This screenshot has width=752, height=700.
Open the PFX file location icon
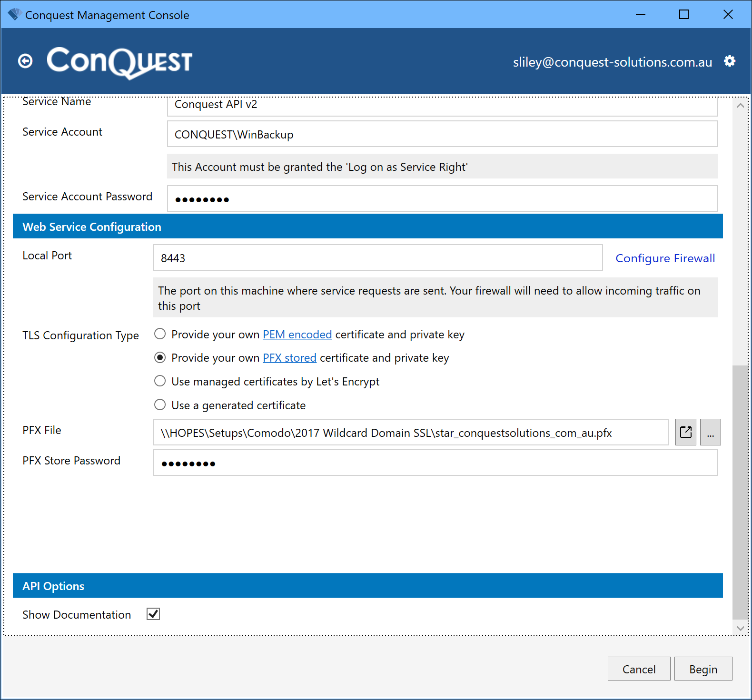pyautogui.click(x=686, y=432)
